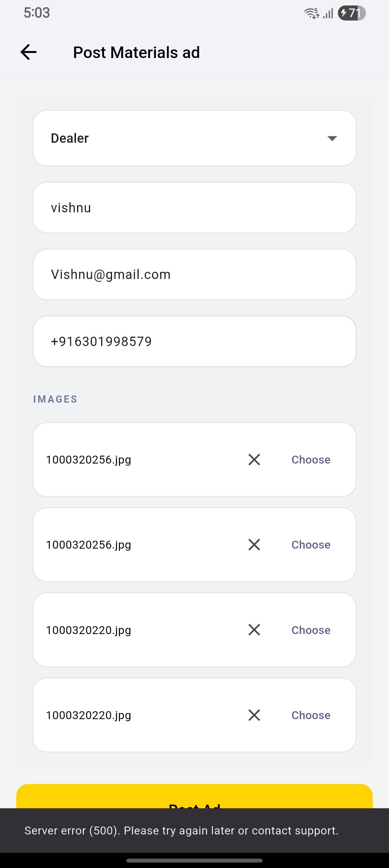Edit the Vishnu@gmail.com email field

(194, 274)
